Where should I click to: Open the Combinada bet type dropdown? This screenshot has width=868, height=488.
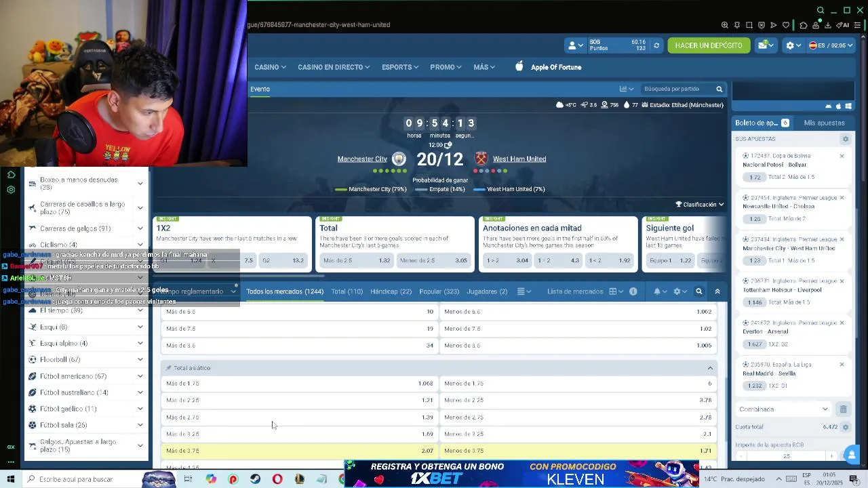pyautogui.click(x=784, y=409)
